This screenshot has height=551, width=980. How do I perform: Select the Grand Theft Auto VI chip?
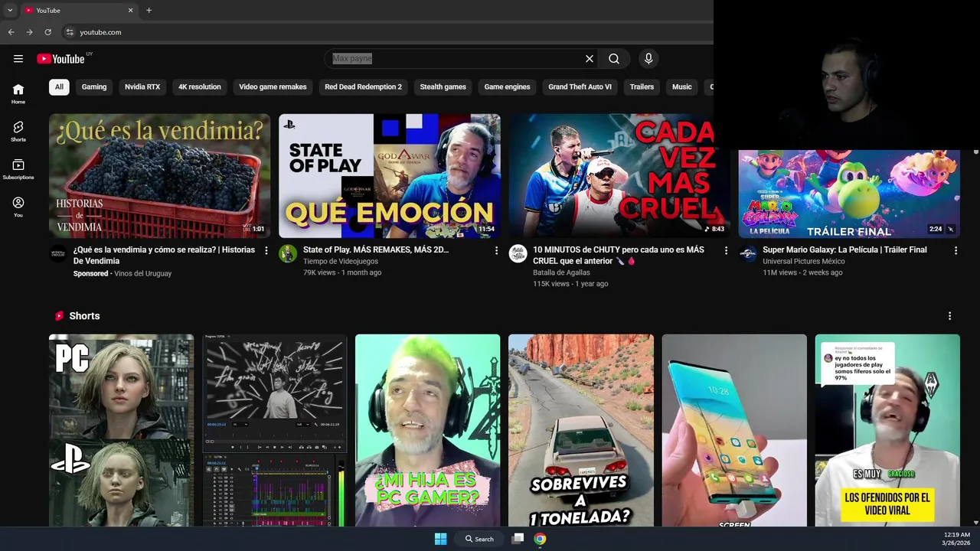[580, 86]
